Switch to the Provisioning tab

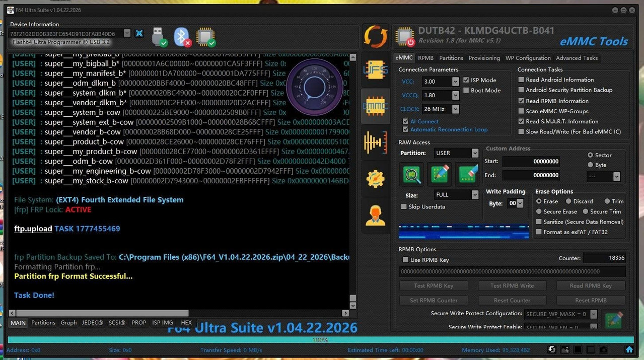[x=484, y=58]
